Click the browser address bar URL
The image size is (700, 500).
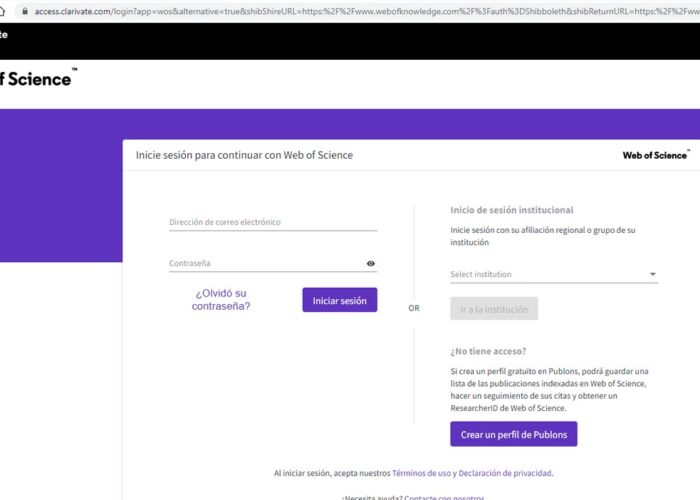pos(367,11)
